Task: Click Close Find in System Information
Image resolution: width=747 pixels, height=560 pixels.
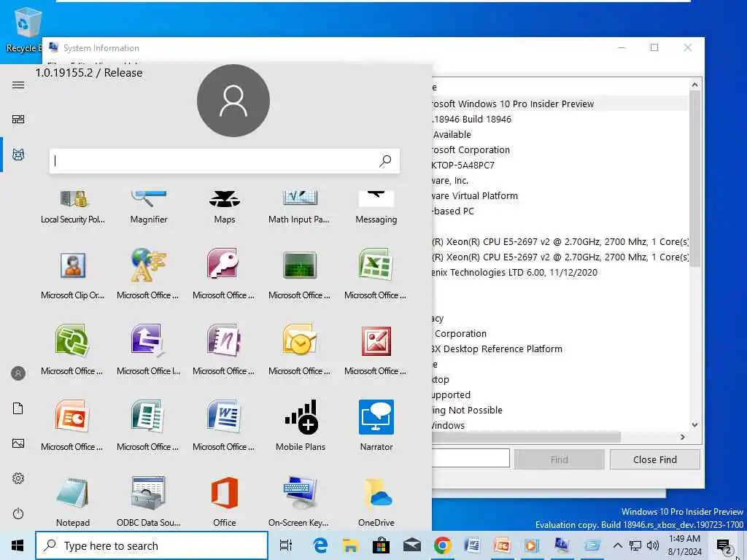Action: click(x=654, y=459)
